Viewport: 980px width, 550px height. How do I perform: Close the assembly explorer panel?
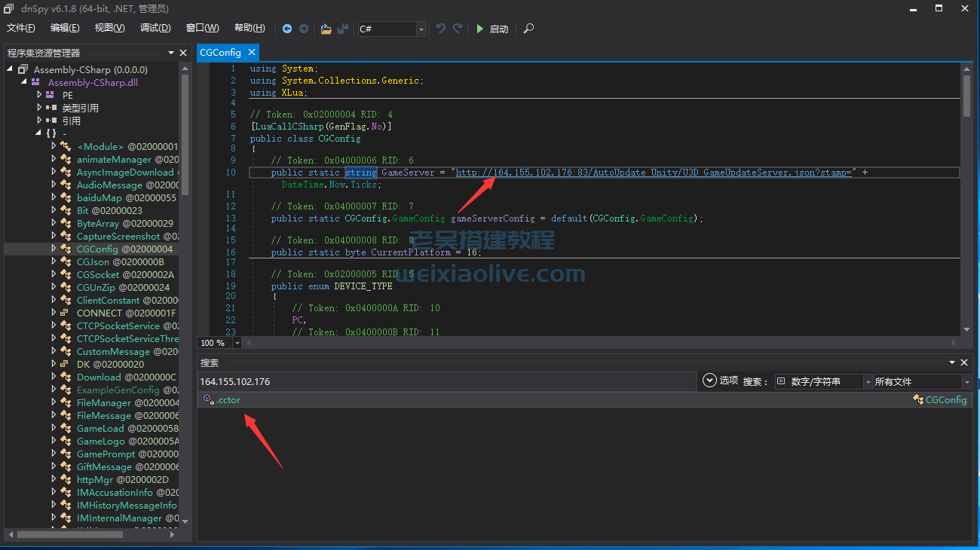coord(183,53)
